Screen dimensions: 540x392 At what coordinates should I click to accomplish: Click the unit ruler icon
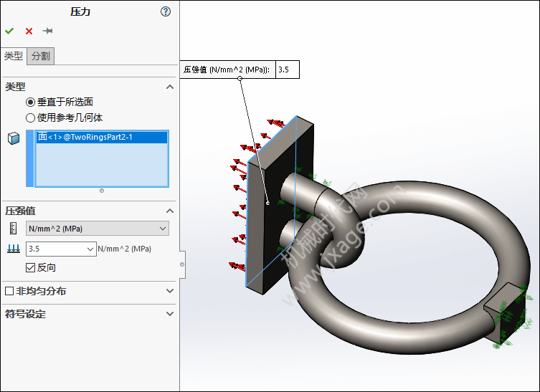tap(13, 229)
